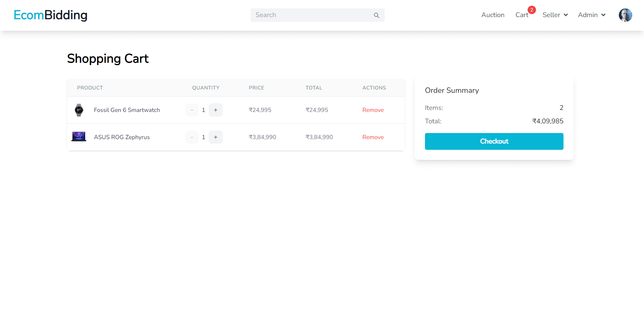Open the Cart link in navbar
This screenshot has width=644, height=311.
coord(522,15)
